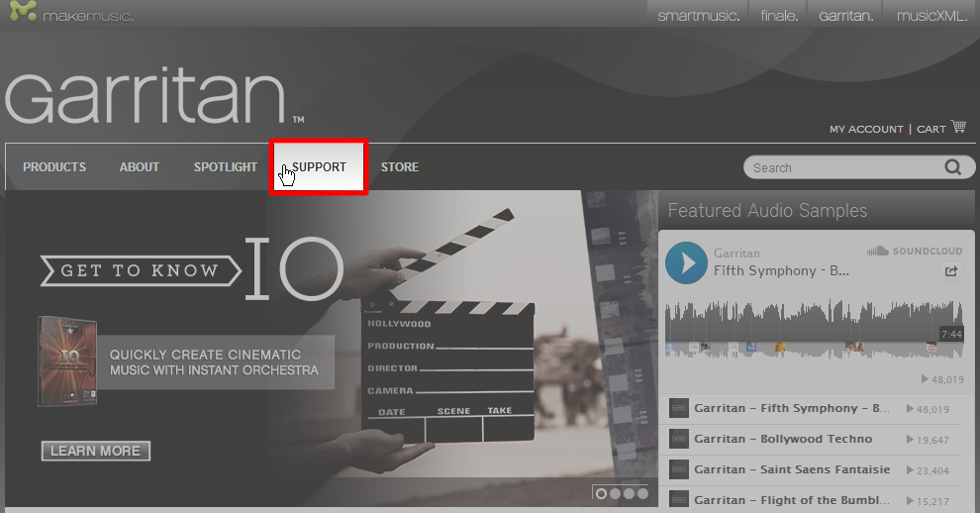The height and width of the screenshot is (513, 980).
Task: Click the 48,019 play count below waveform
Action: pyautogui.click(x=942, y=379)
